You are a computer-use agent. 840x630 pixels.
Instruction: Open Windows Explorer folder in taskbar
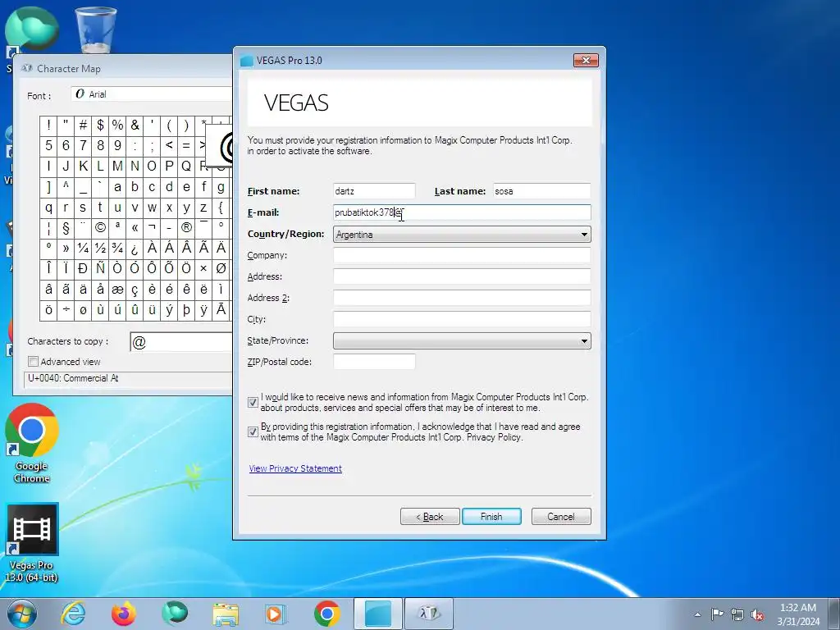tap(226, 614)
